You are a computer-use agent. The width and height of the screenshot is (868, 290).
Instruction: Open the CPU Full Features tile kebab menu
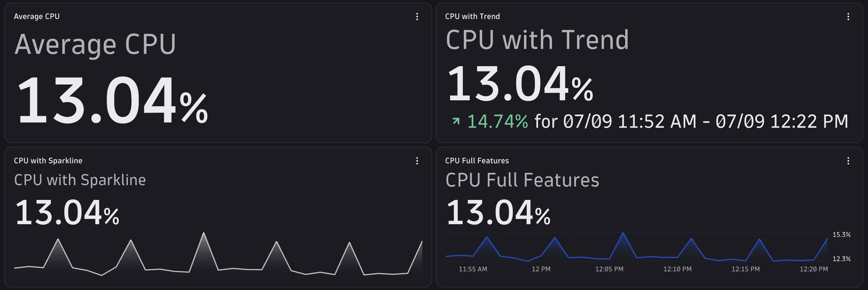848,161
